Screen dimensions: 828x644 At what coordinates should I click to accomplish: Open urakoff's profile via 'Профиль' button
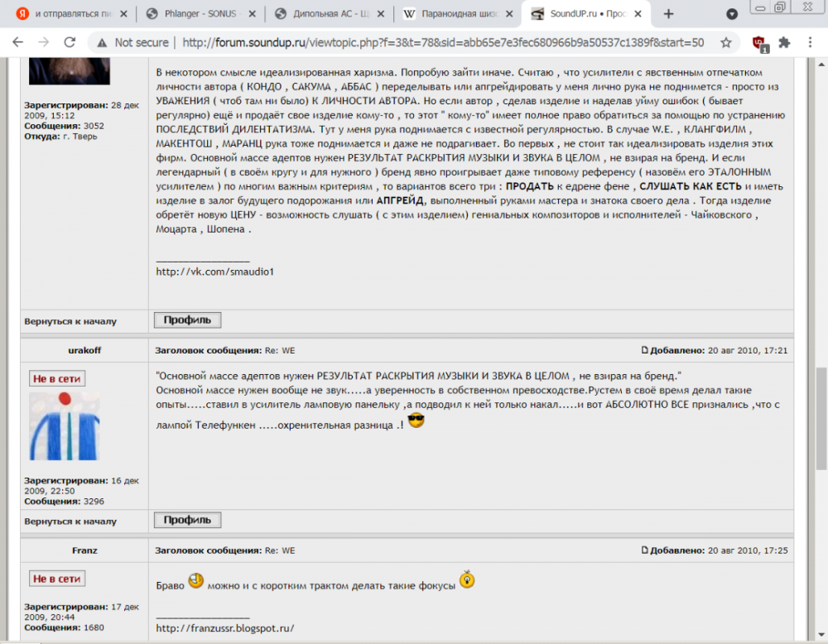tap(185, 521)
